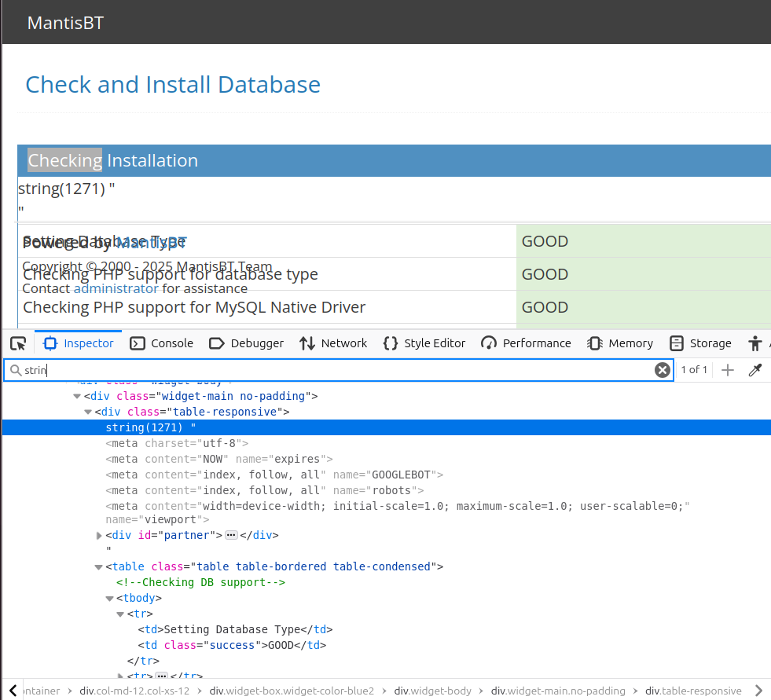
Task: Collapse the table-responsive div node
Action: (x=88, y=412)
